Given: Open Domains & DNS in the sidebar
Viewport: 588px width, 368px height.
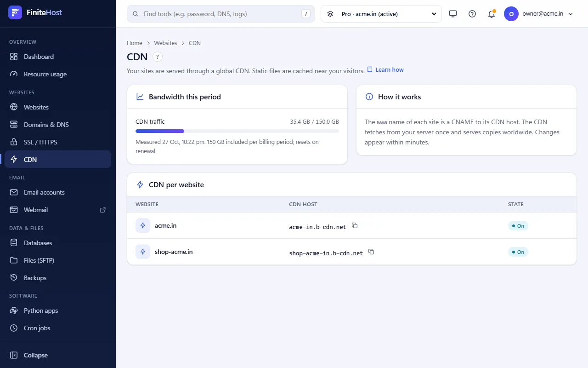Looking at the screenshot, I should point(58,125).
